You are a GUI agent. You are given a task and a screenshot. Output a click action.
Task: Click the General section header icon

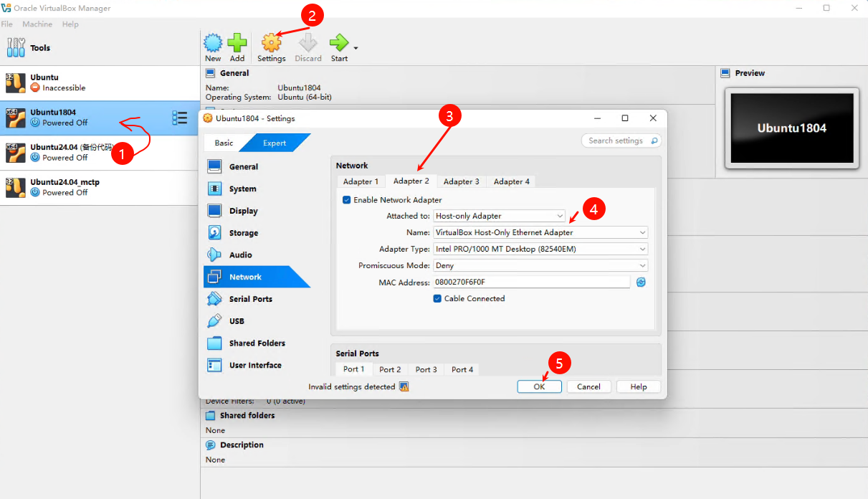[210, 73]
